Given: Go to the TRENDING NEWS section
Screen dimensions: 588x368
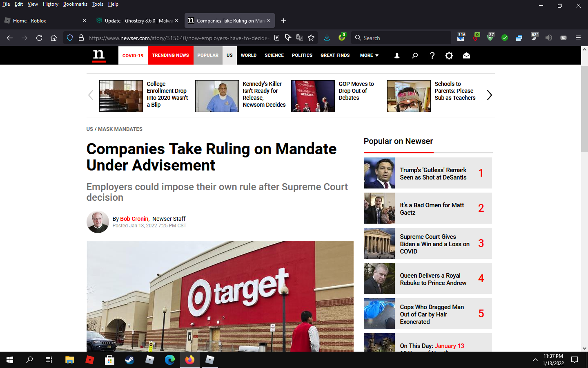Looking at the screenshot, I should [x=171, y=56].
